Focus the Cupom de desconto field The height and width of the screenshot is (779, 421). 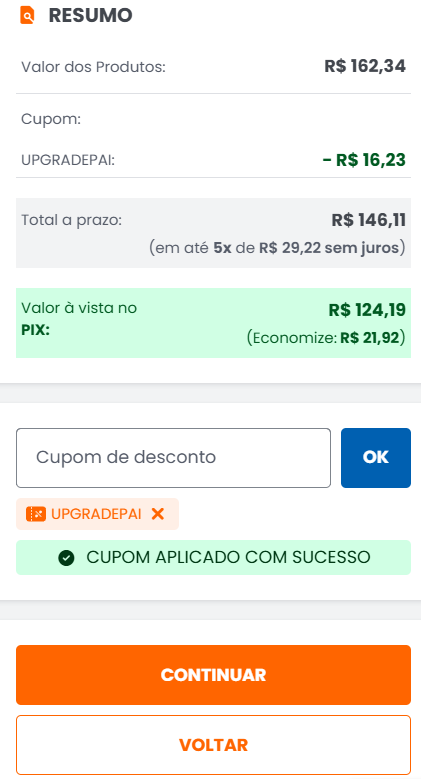(x=173, y=458)
